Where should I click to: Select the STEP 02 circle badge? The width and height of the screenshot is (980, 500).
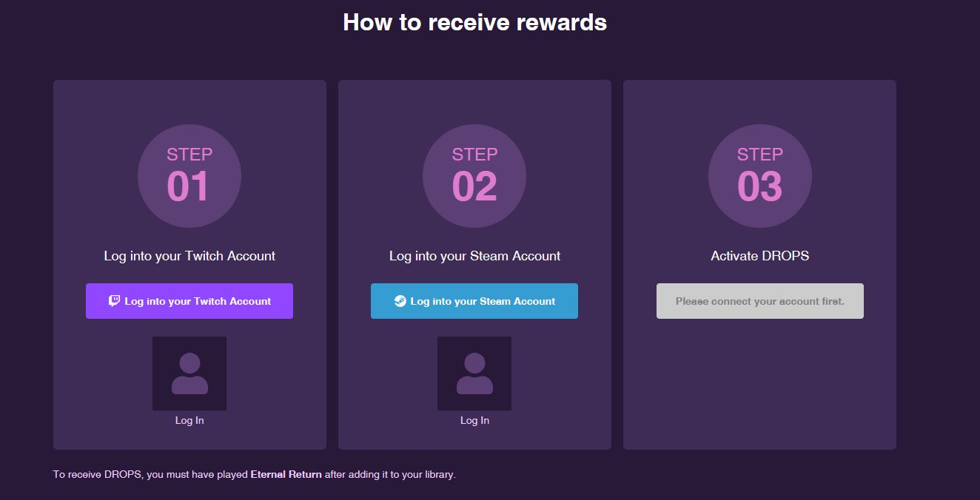tap(474, 175)
